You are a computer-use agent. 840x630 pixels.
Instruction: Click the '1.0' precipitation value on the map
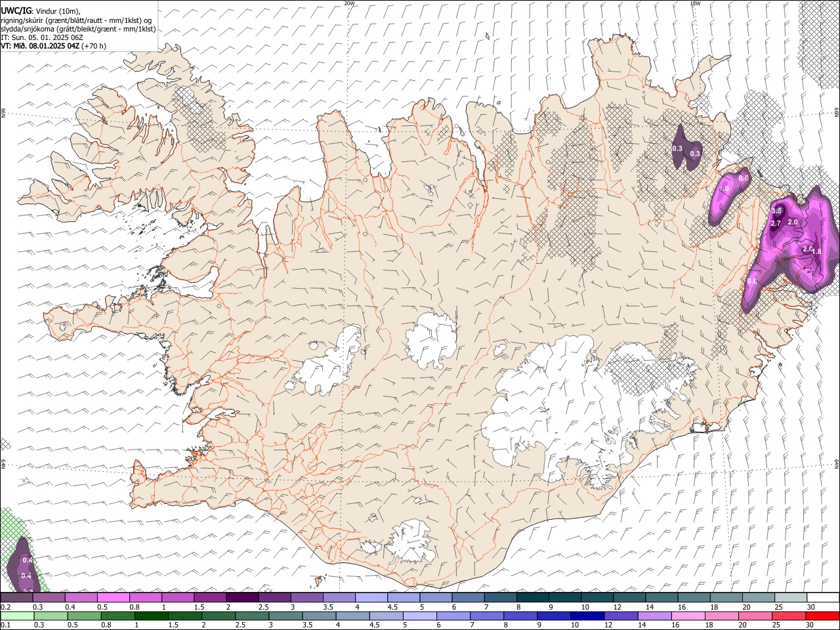[x=724, y=189]
